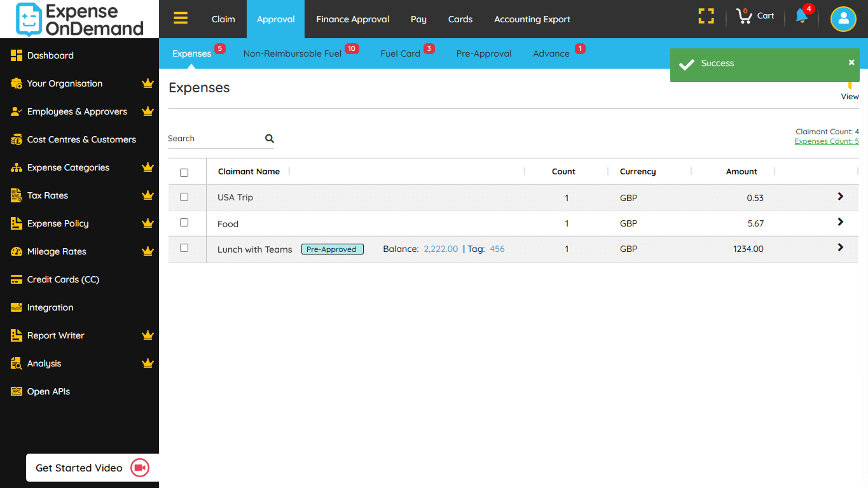Click the Report Writer icon
The height and width of the screenshot is (488, 868).
tap(17, 335)
